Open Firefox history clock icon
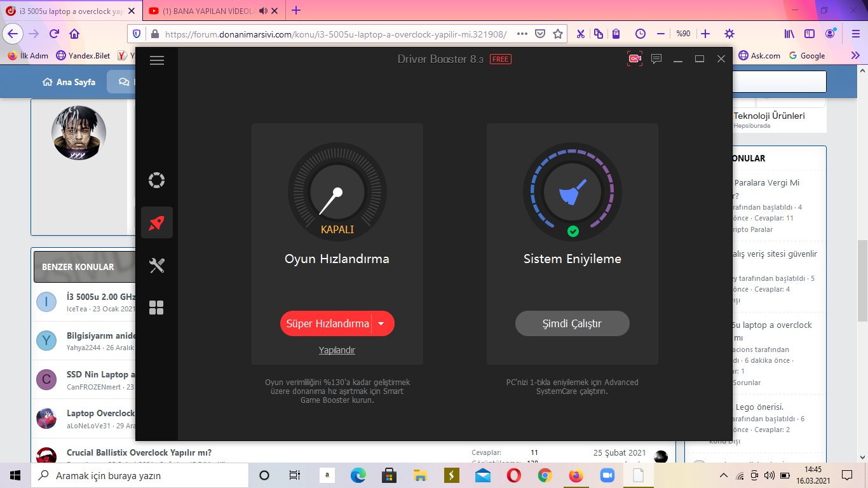 point(641,34)
